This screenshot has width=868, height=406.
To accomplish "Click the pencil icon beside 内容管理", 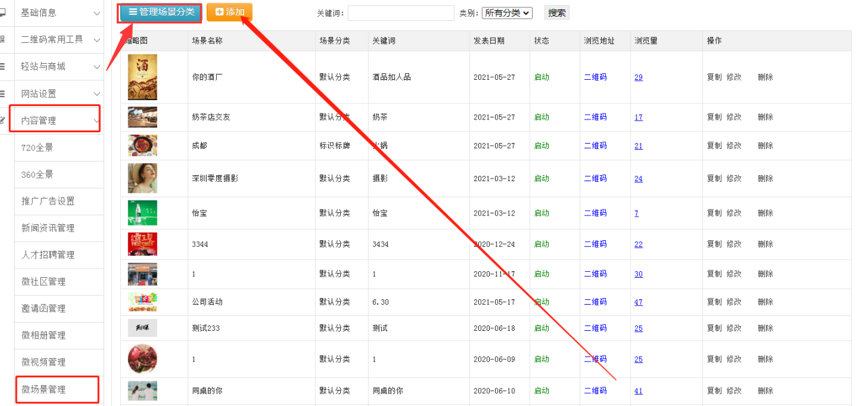I will [x=3, y=121].
